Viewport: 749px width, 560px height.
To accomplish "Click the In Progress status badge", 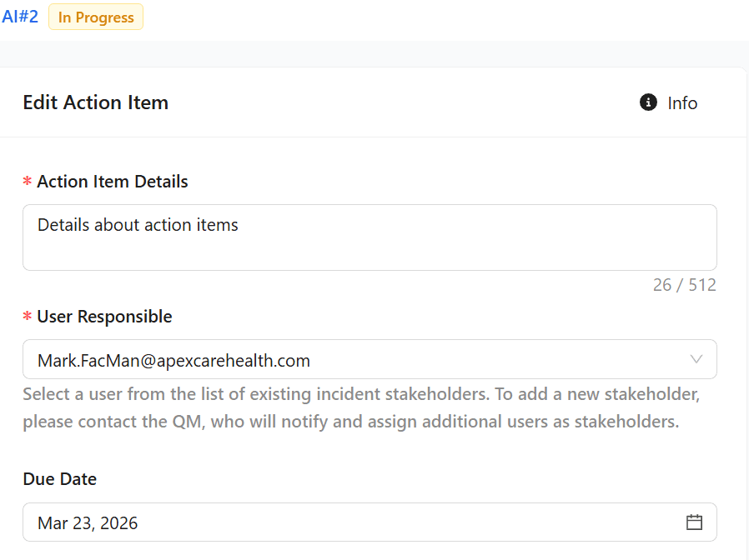I will (x=96, y=17).
